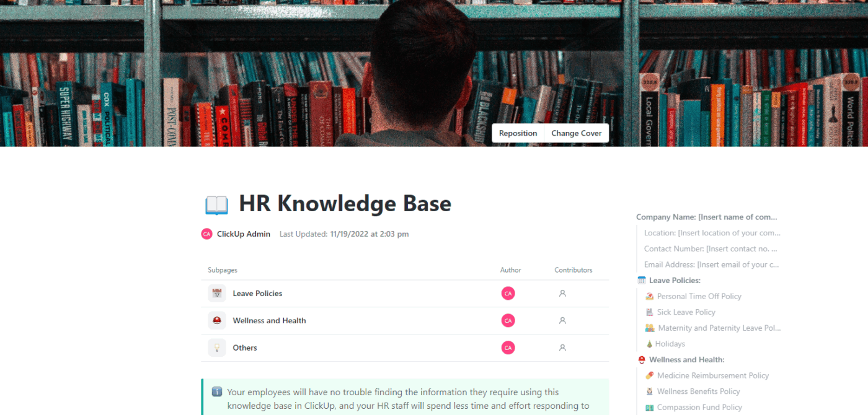Click the Reposition button on the cover
868x415 pixels.
(518, 133)
